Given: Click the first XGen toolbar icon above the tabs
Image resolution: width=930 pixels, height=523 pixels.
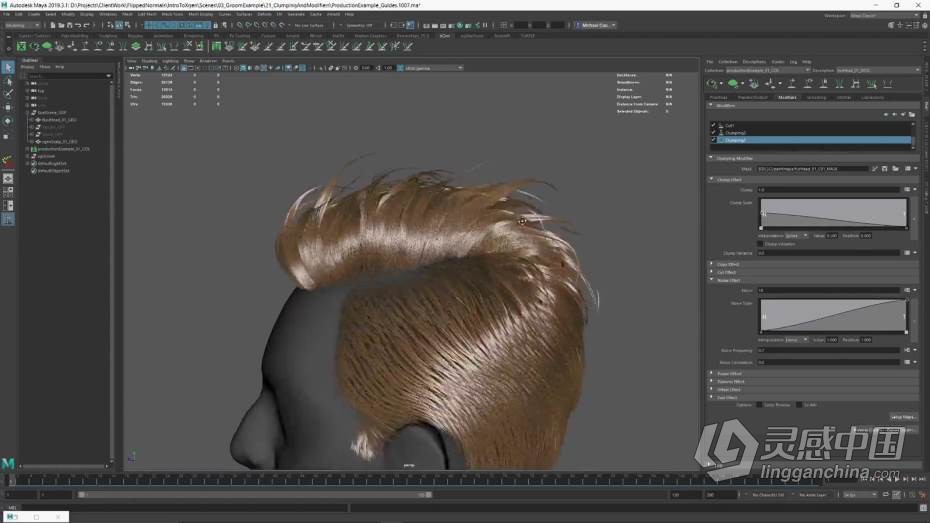Looking at the screenshot, I should click(712, 84).
